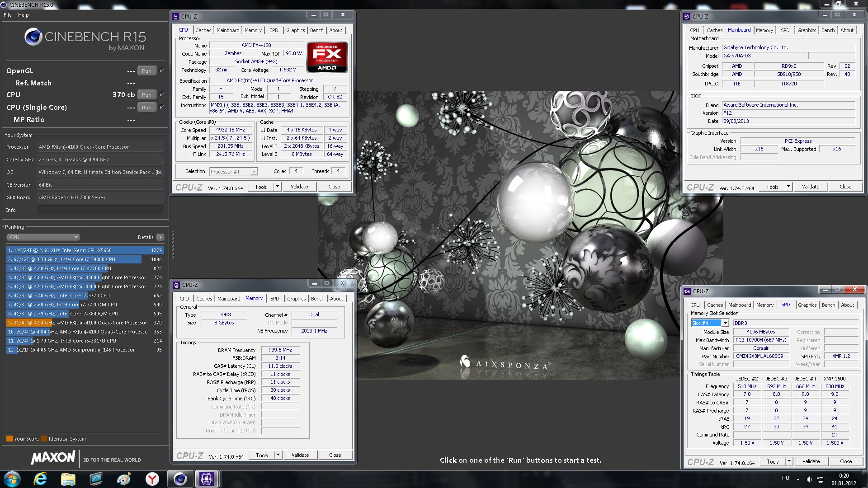Open the monitor app icon in taskbar

(96, 479)
